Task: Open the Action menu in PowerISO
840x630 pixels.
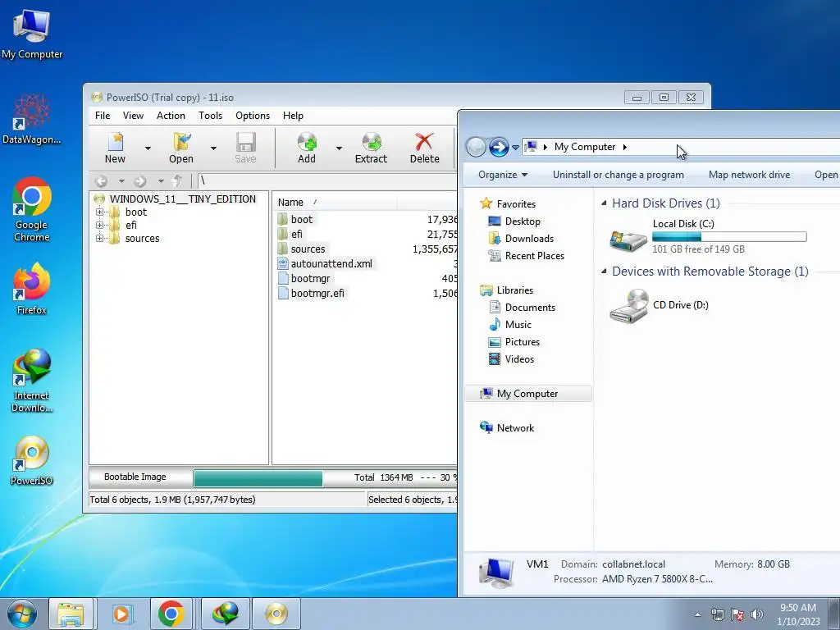Action: pos(171,116)
